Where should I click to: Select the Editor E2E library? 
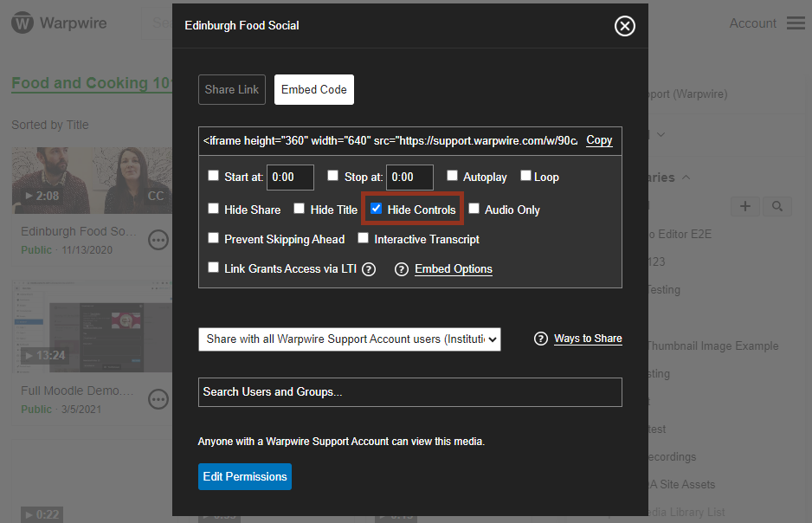[680, 234]
